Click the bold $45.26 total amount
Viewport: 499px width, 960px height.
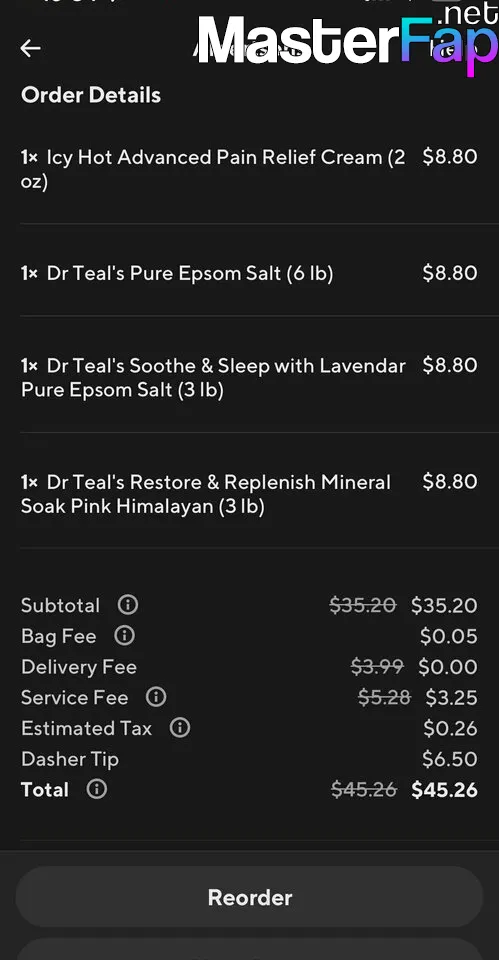(445, 789)
